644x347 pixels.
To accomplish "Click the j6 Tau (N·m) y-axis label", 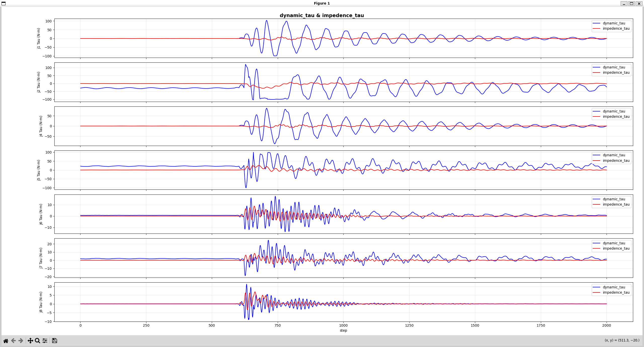I will (41, 214).
